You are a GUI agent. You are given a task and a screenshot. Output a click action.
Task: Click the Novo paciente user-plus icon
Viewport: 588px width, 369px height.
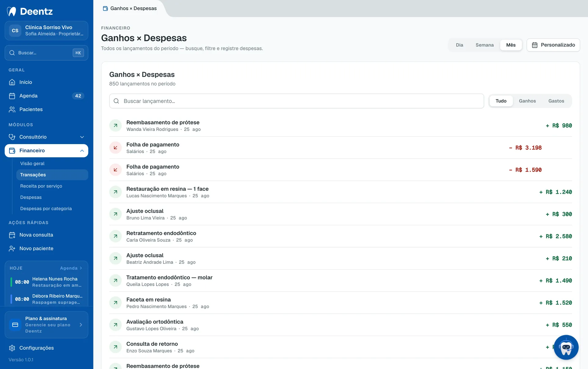[12, 248]
